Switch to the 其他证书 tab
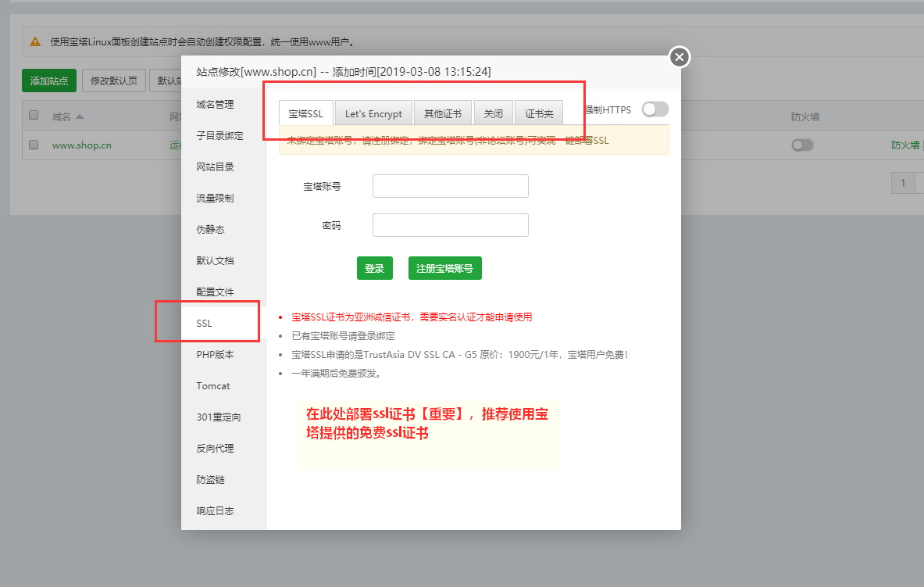Viewport: 924px width, 587px height. [442, 113]
